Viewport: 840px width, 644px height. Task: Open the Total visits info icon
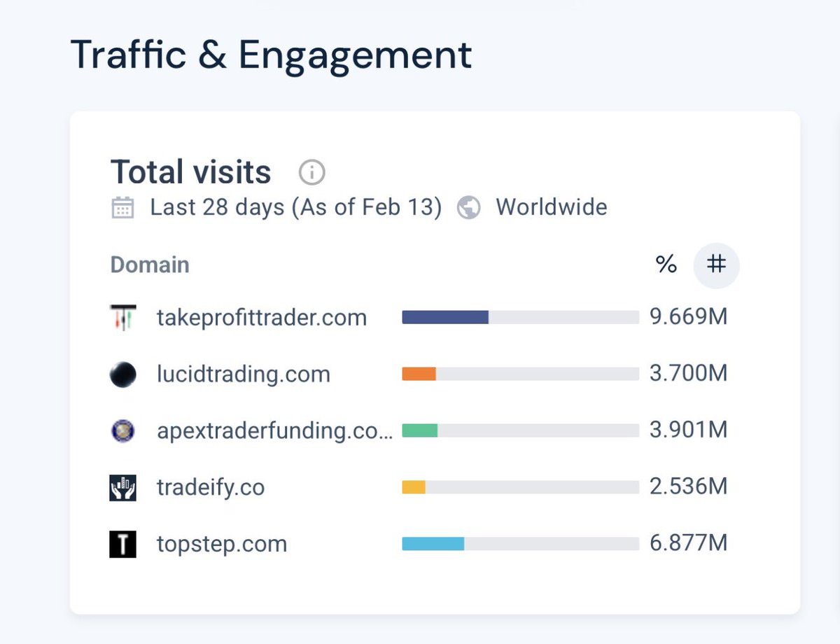312,171
